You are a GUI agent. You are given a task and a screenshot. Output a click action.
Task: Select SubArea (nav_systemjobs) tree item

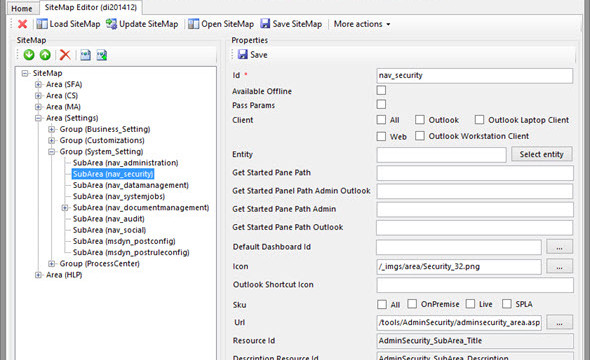click(119, 196)
